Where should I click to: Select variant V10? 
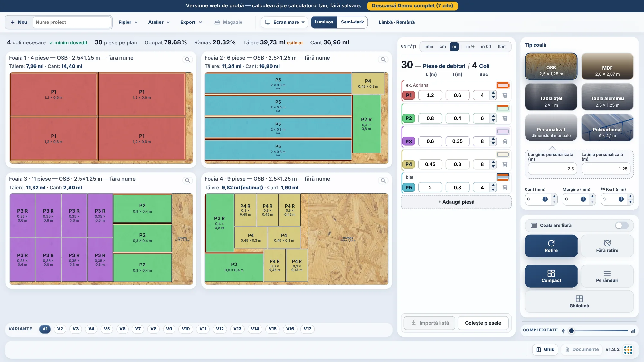(x=185, y=329)
